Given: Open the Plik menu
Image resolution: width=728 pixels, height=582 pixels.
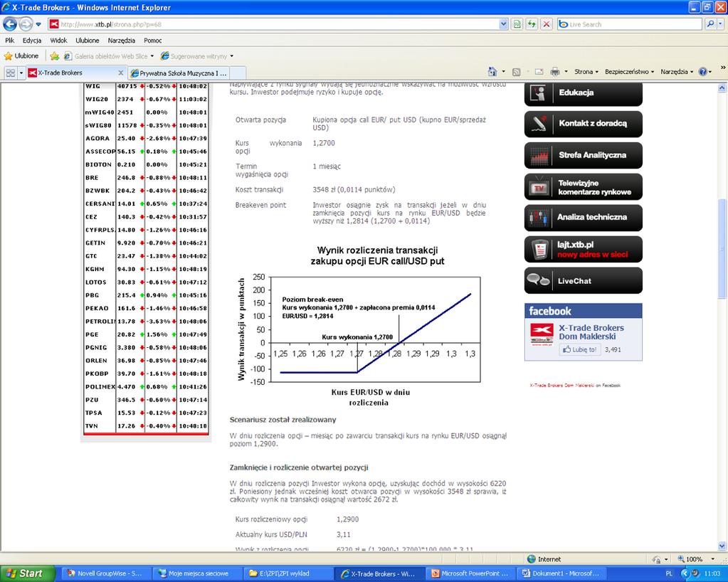Looking at the screenshot, I should tap(10, 41).
